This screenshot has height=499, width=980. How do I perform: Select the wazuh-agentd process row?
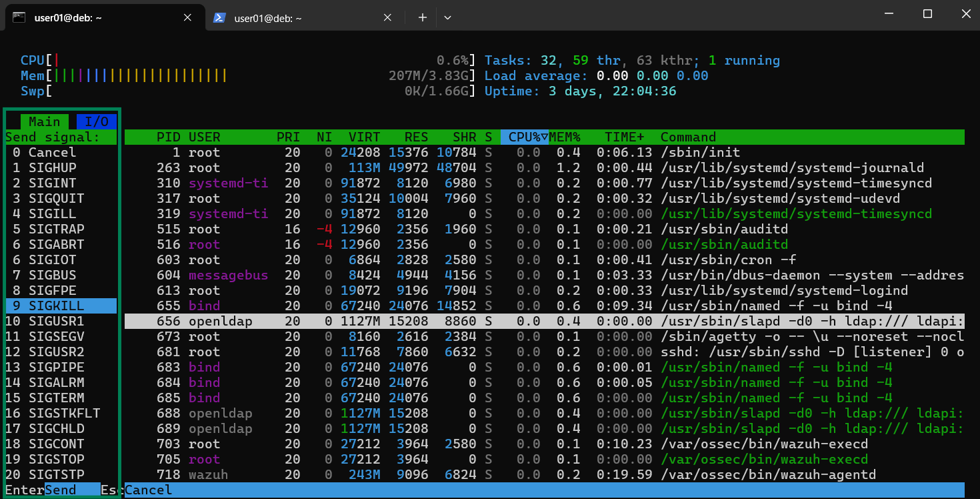(x=544, y=474)
